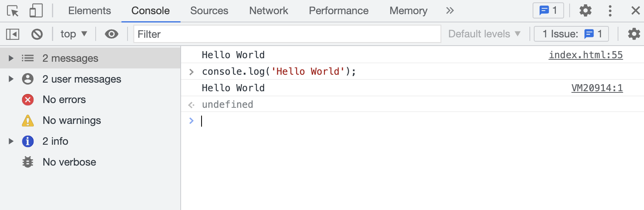Expand the 2 messages group
The height and width of the screenshot is (210, 644).
pyautogui.click(x=11, y=58)
